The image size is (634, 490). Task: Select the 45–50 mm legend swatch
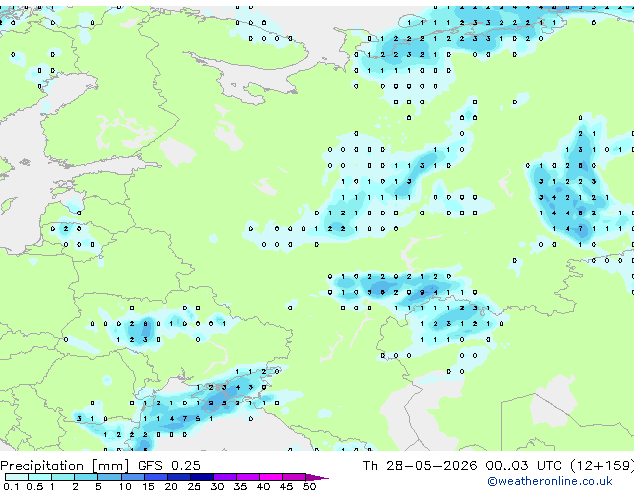coord(294,477)
